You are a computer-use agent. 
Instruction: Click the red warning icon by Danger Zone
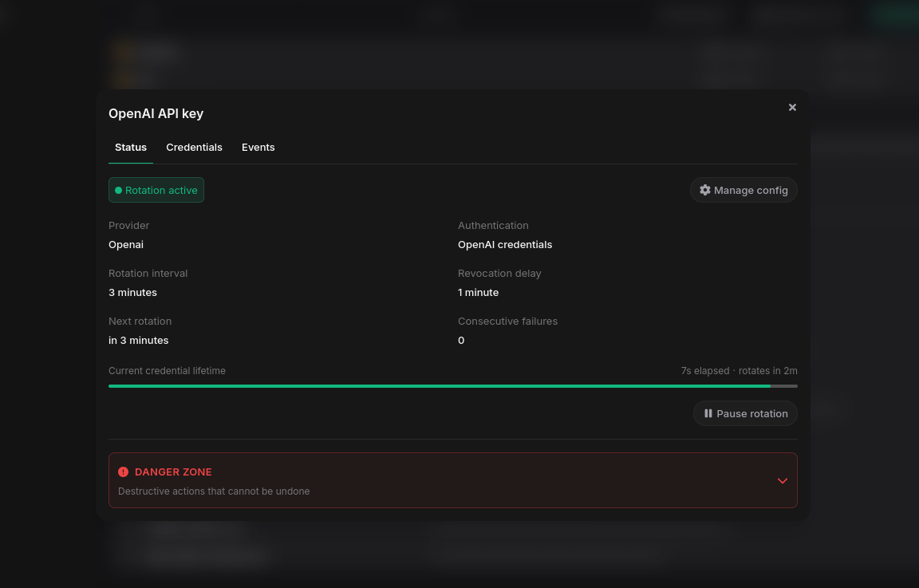click(123, 472)
